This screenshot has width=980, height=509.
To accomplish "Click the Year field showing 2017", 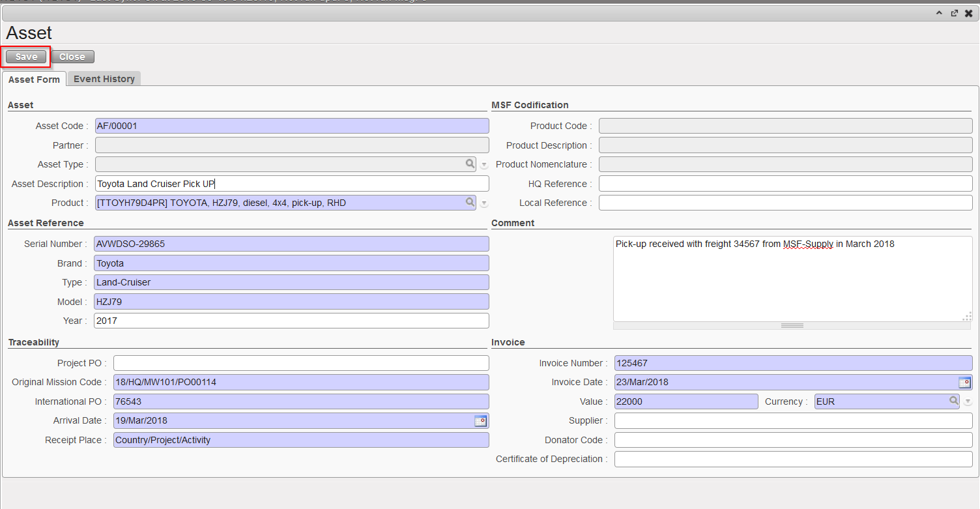I will pyautogui.click(x=291, y=321).
